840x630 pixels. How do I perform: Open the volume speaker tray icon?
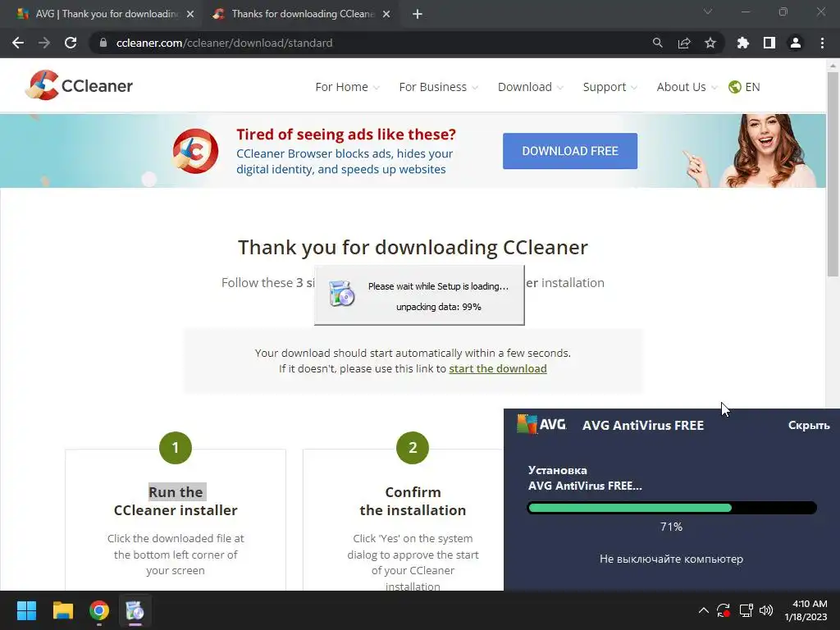tap(766, 610)
